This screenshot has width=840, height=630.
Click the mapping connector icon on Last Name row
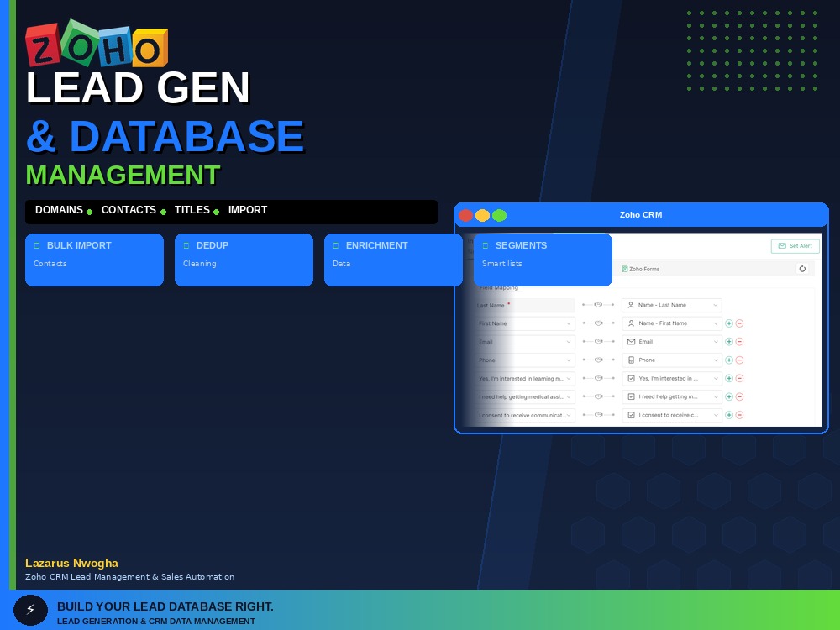pos(598,305)
